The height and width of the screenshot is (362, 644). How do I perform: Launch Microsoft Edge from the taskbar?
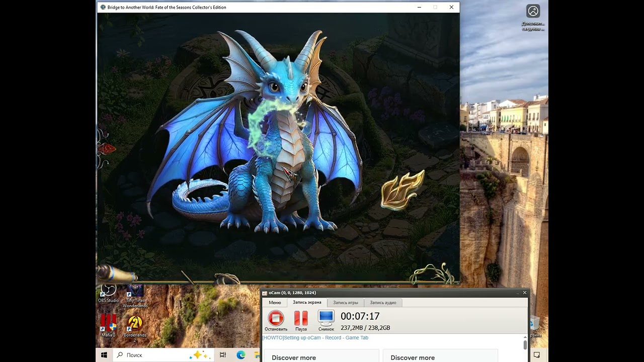(241, 355)
